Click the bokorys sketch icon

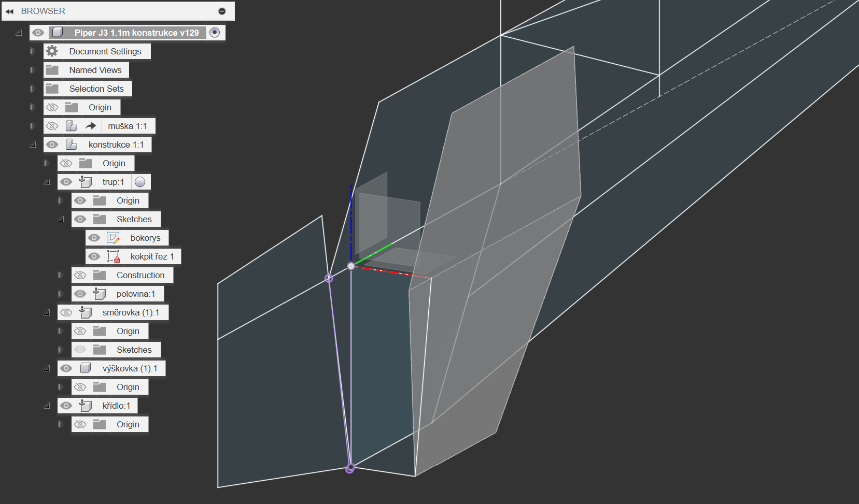pyautogui.click(x=113, y=238)
